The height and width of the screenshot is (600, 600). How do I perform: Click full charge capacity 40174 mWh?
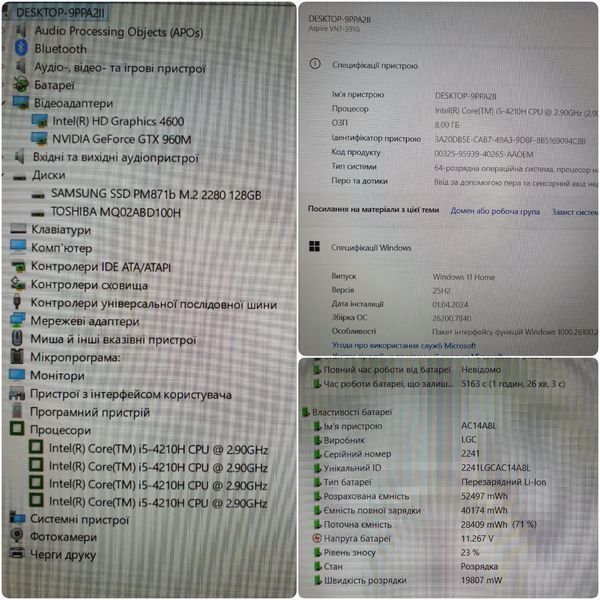pyautogui.click(x=484, y=510)
